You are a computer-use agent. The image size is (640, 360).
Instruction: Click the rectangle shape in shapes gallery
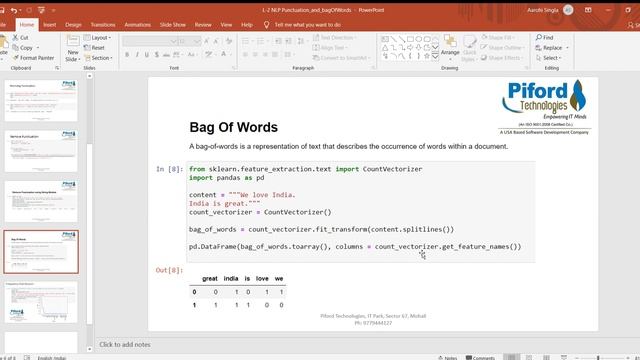(x=410, y=39)
